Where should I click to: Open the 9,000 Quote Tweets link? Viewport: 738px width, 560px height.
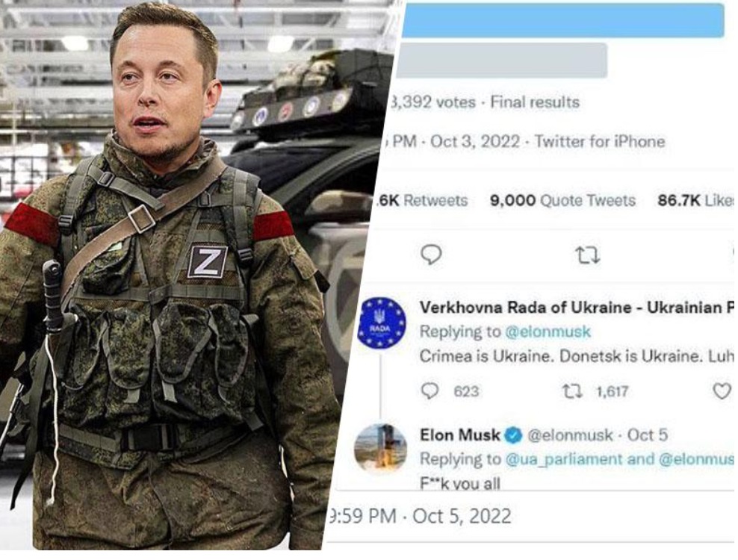tap(562, 200)
